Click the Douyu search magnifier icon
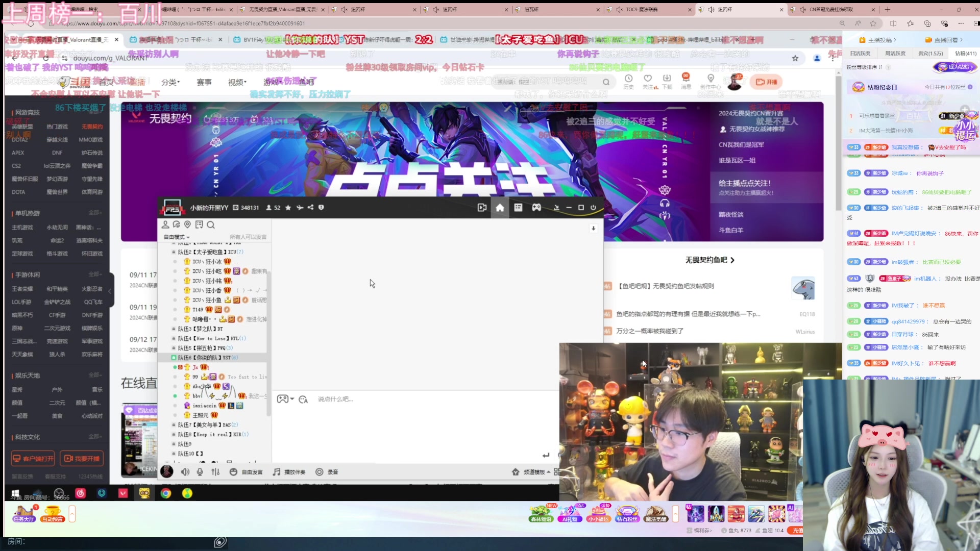 [x=606, y=82]
